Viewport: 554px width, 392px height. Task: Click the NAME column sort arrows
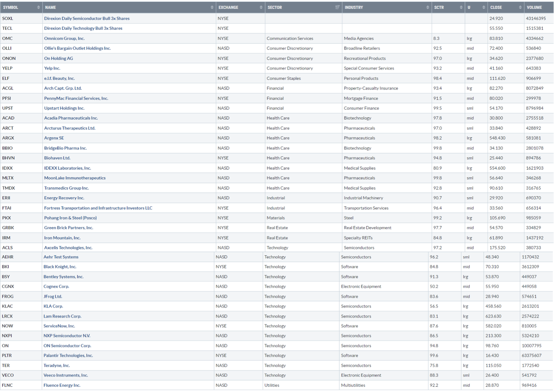click(212, 8)
